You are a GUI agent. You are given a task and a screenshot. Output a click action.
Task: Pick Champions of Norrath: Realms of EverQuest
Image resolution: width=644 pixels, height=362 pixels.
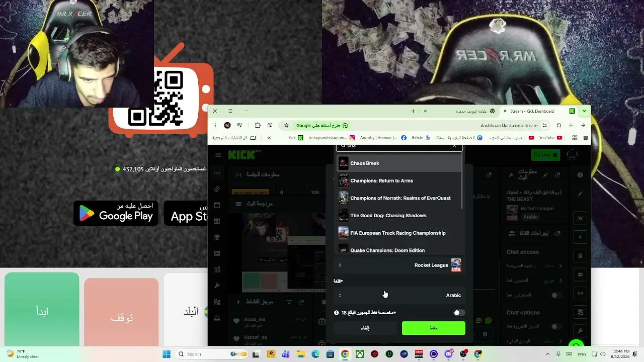[x=399, y=198]
